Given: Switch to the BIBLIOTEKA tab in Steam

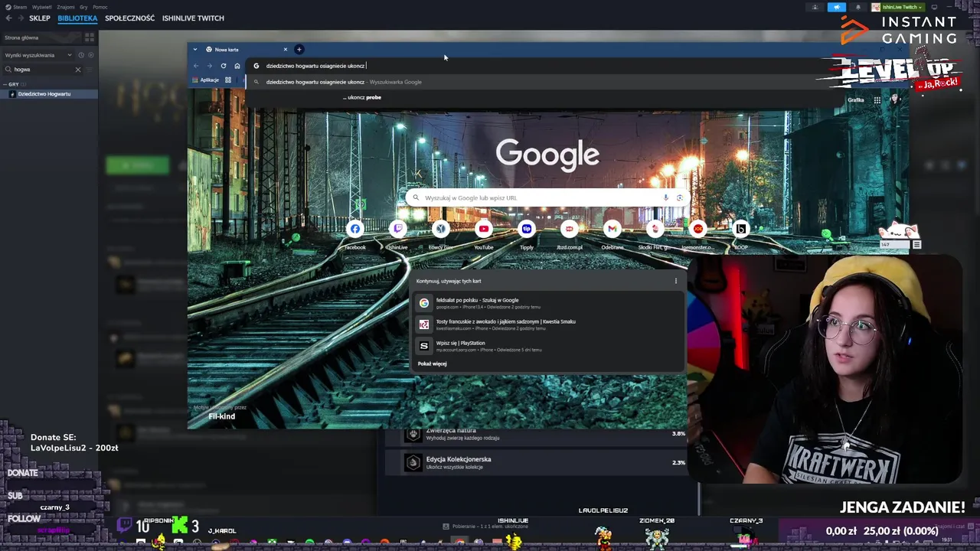Looking at the screenshot, I should pos(77,18).
